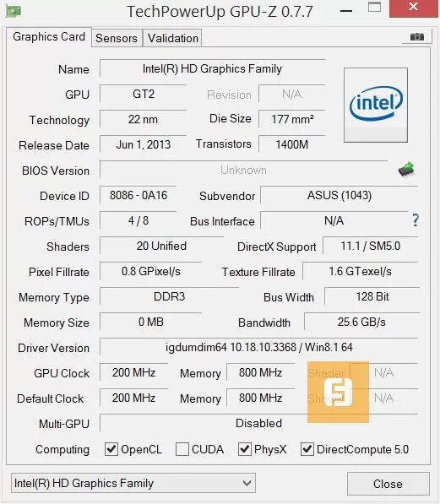Screen dimensions: 440x504
Task: Click the Driver Version field
Action: coord(259,347)
